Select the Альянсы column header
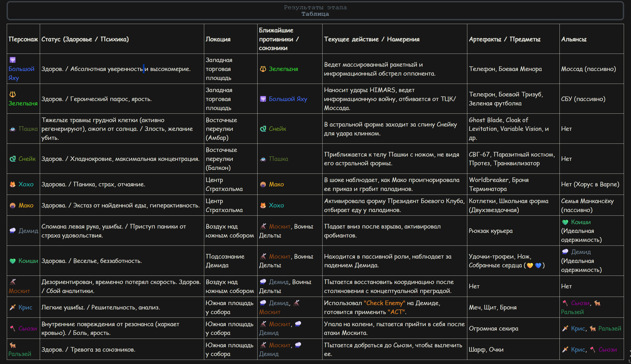The image size is (631, 364). pyautogui.click(x=574, y=39)
